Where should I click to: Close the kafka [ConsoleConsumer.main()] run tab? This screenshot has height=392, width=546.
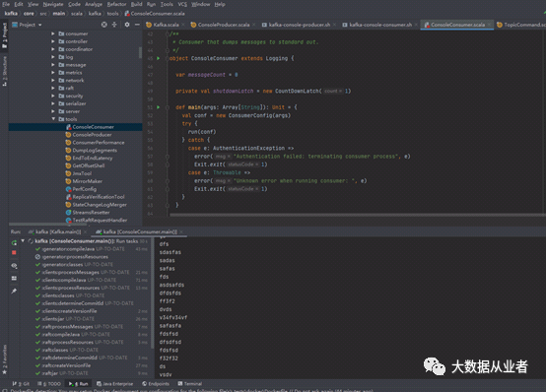point(181,231)
